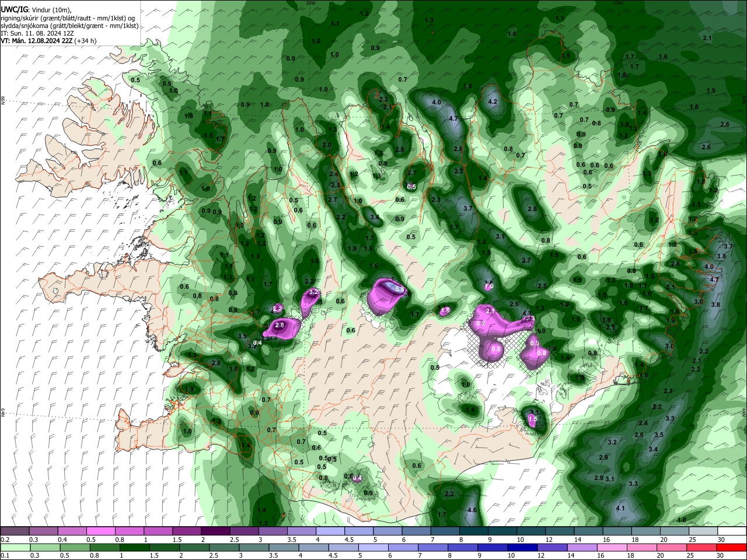747x560 pixels.
Task: Click the bottom-row light pink swatch between 16 and 18
Action: tap(613, 547)
